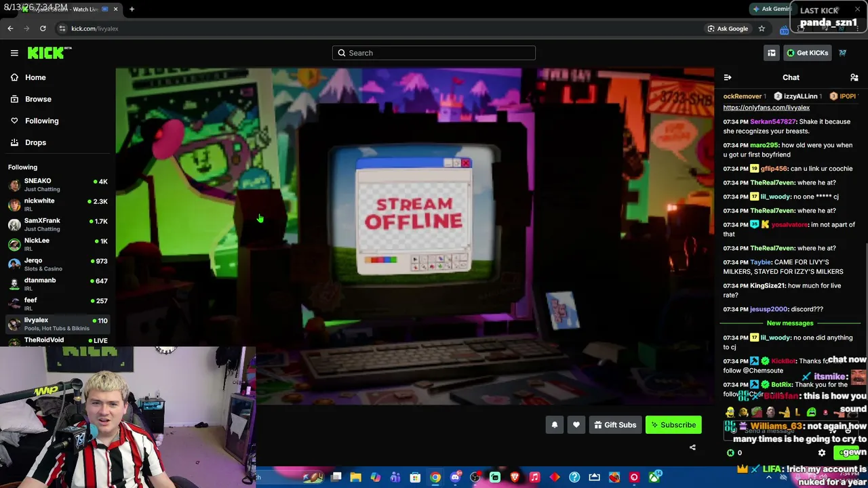868x488 pixels.
Task: Open Microsoft Store from the taskbar
Action: coord(415,477)
